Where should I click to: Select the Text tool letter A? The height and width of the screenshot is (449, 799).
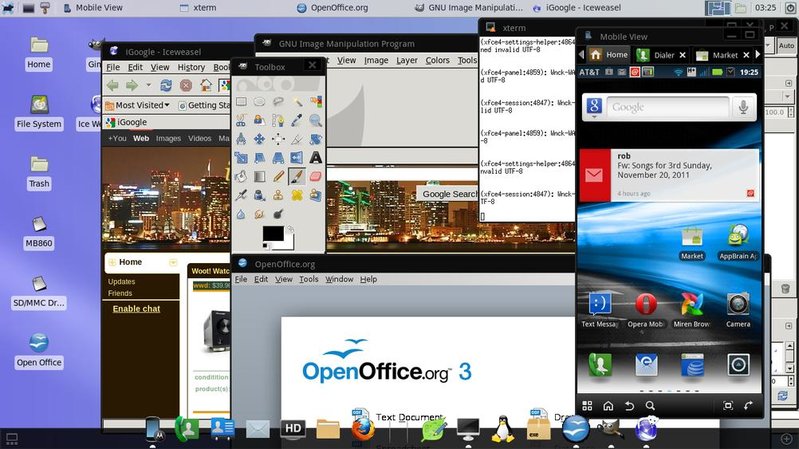315,157
